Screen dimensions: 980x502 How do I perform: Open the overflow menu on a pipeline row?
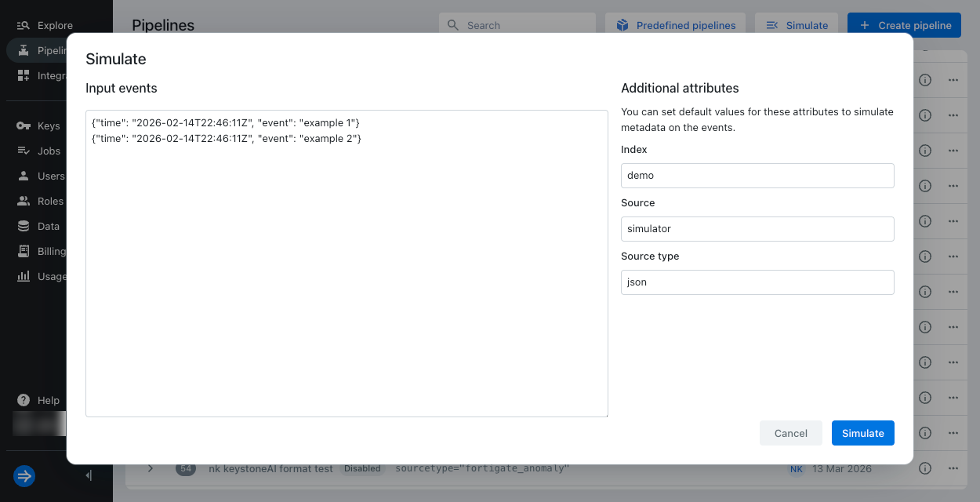[x=953, y=79]
